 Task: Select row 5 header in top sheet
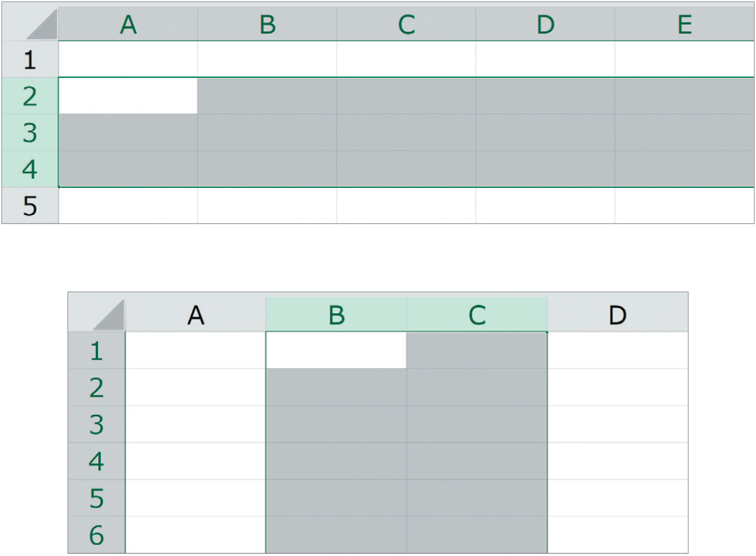(30, 206)
